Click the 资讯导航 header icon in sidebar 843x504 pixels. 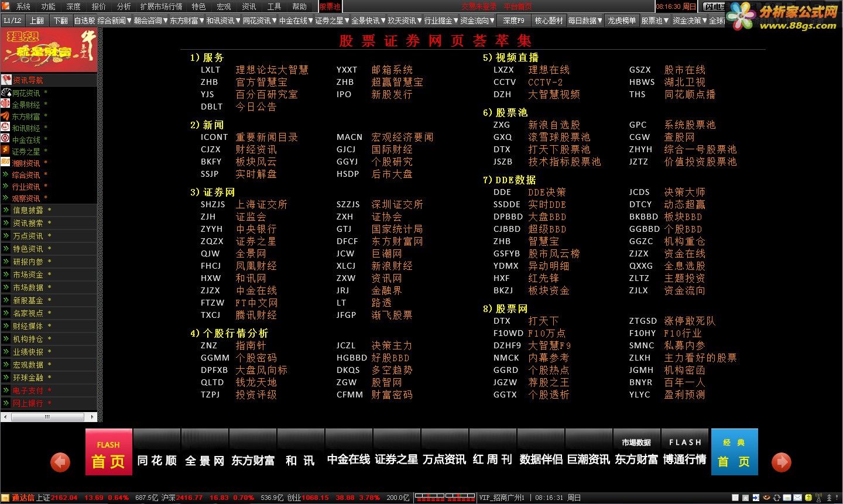(x=6, y=80)
